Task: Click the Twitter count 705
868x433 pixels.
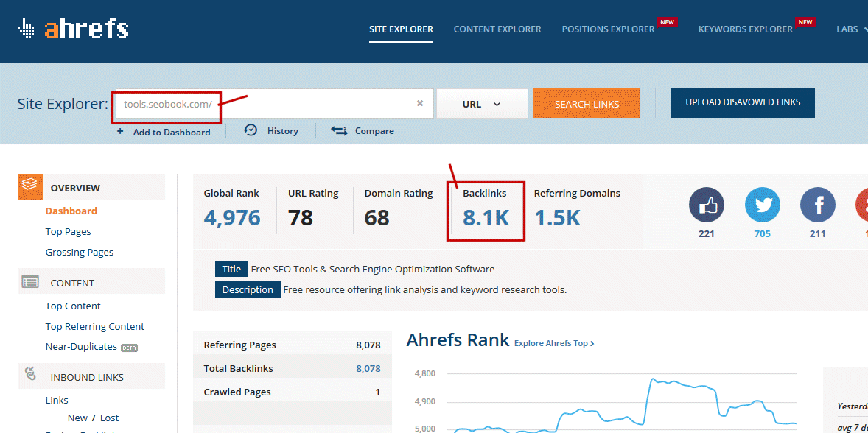Action: pyautogui.click(x=763, y=234)
